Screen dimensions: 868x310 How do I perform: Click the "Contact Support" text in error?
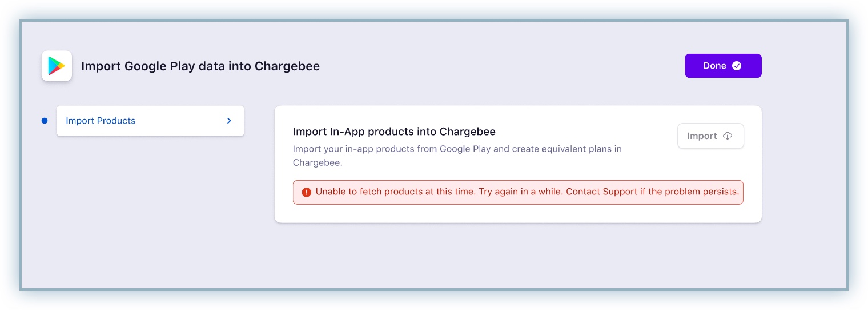601,192
